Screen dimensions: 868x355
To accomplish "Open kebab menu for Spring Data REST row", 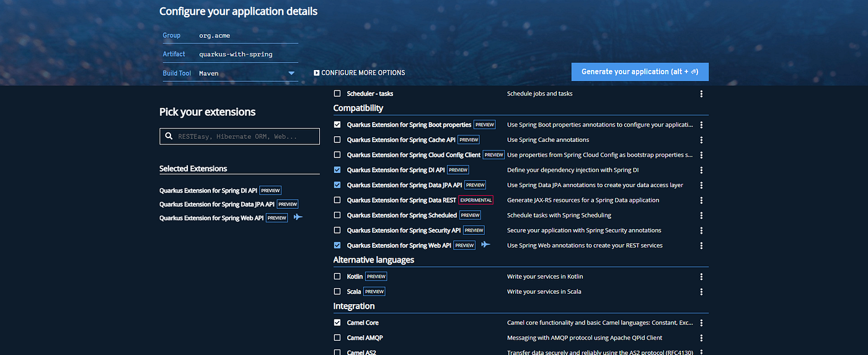I will 701,200.
